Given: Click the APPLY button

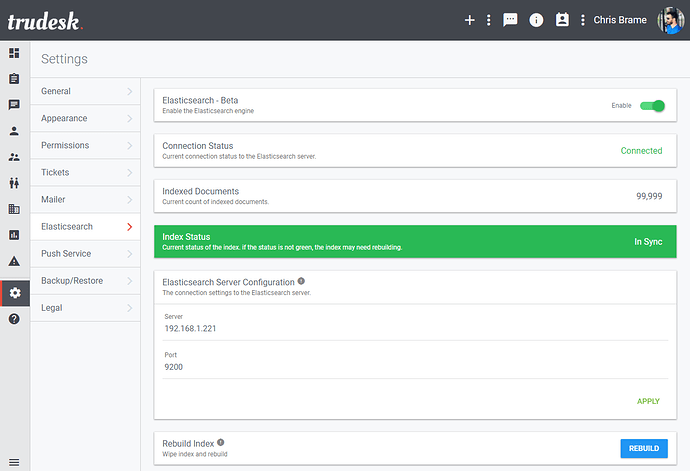Looking at the screenshot, I should pos(648,401).
